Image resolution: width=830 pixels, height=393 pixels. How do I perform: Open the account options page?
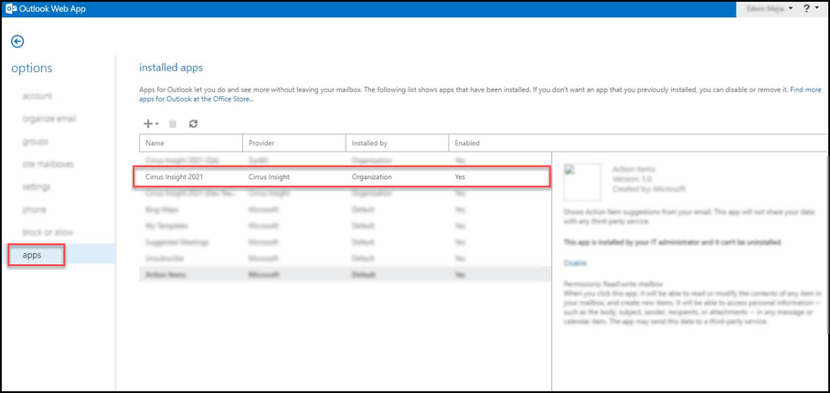[37, 96]
